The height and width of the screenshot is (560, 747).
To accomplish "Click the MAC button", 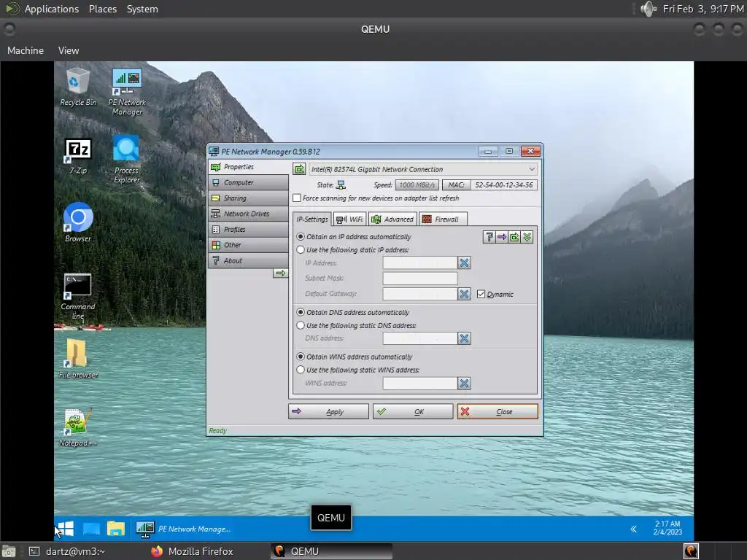I will 456,184.
